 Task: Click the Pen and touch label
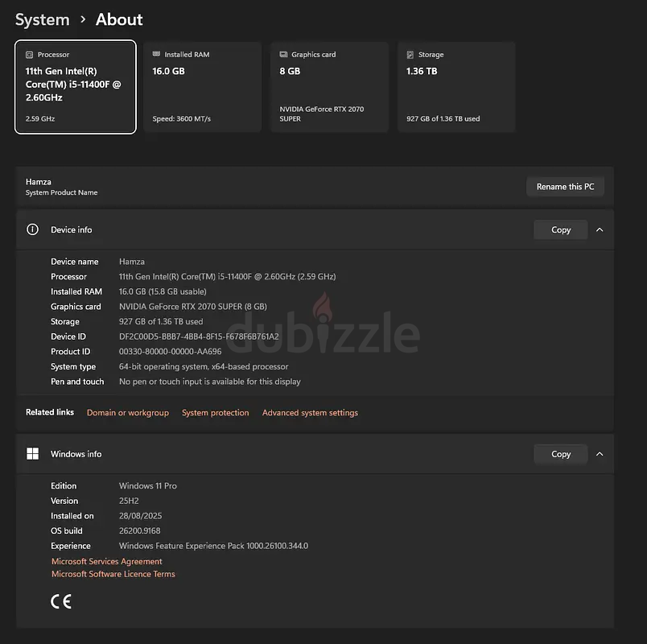point(77,382)
